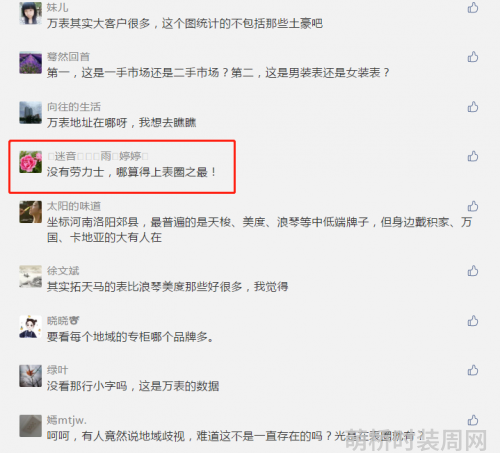The width and height of the screenshot is (500, 453).
Task: Open 太阳的味道's avatar photo
Action: point(30,212)
